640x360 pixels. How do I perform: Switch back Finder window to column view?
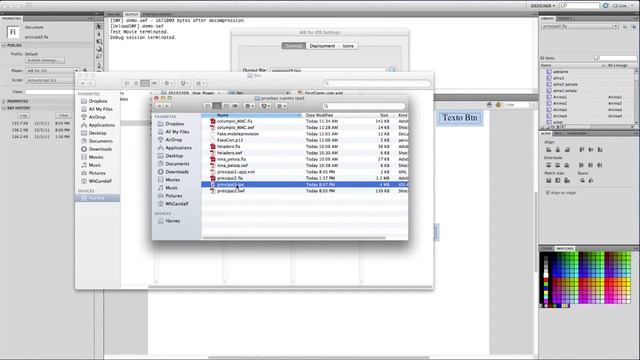(x=145, y=83)
